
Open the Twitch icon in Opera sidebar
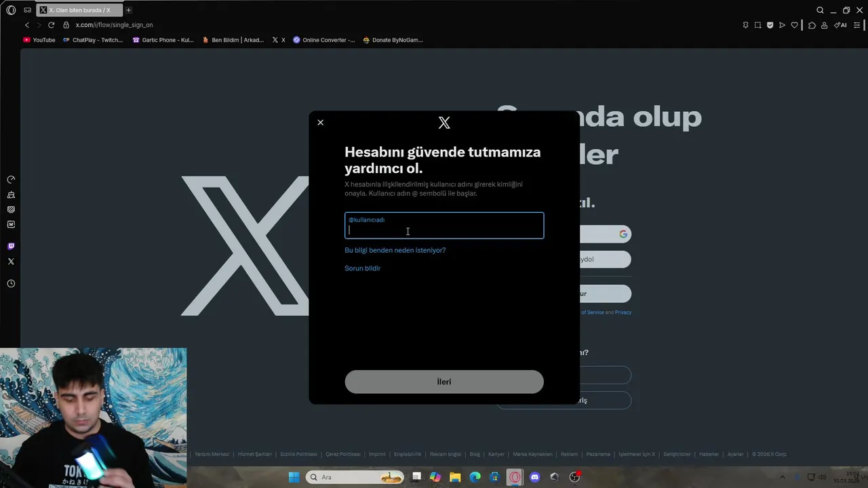coord(11,246)
